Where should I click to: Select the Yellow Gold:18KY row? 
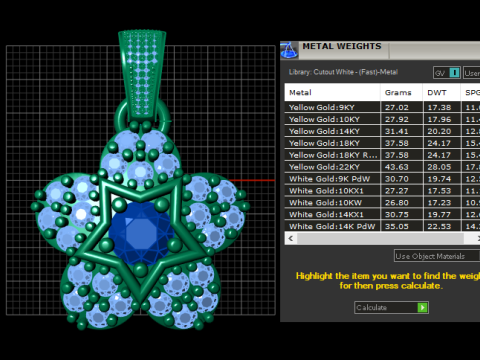pos(382,143)
